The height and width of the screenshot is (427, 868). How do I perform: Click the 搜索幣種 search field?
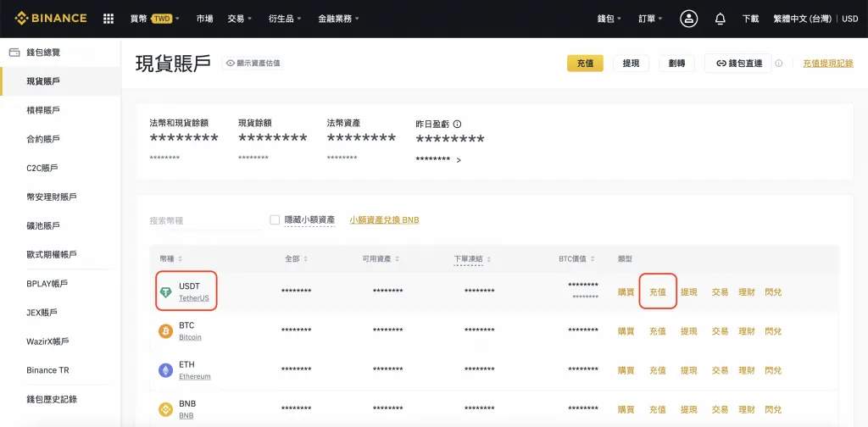point(203,220)
